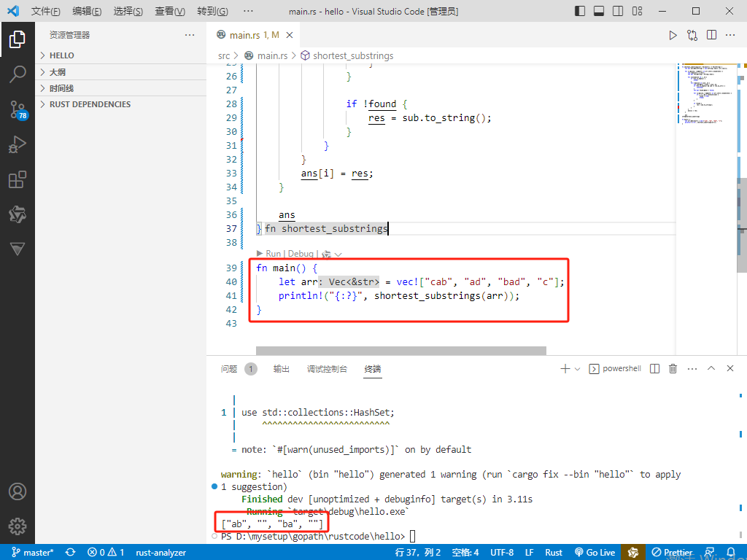Open the 选择(S) menu

[x=128, y=11]
